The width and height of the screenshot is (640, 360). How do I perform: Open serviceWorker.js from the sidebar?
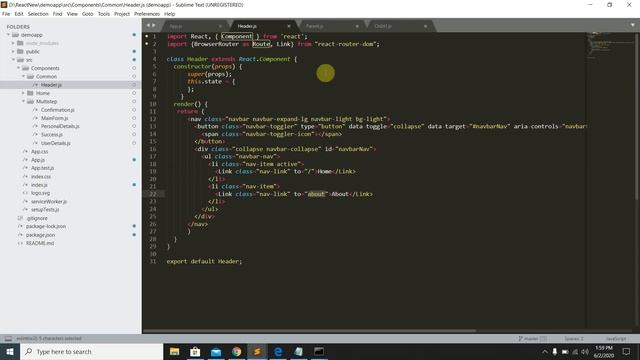49,202
